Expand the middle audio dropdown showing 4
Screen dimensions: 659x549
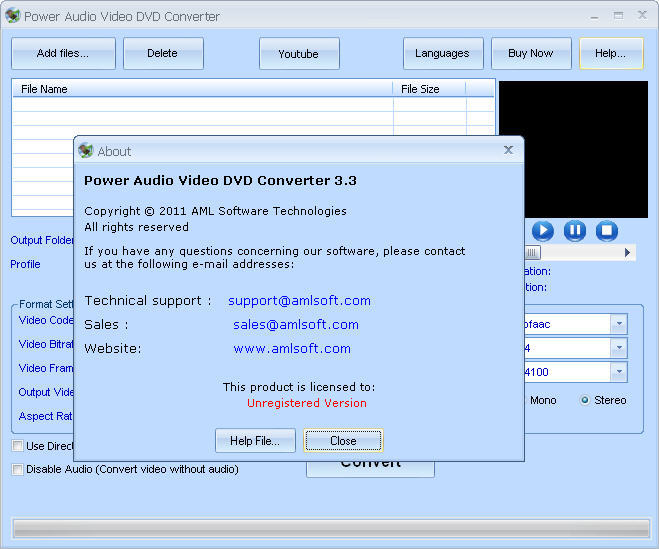click(619, 348)
